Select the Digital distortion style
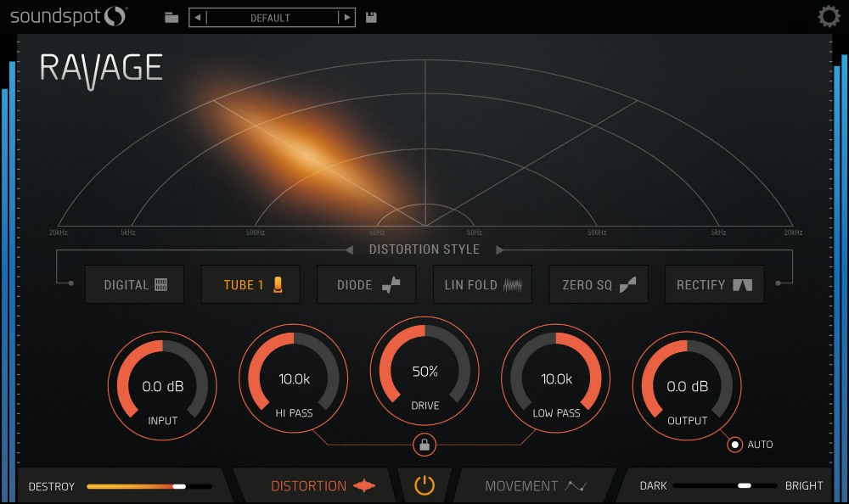Viewport: 849px width, 504px height. (135, 285)
